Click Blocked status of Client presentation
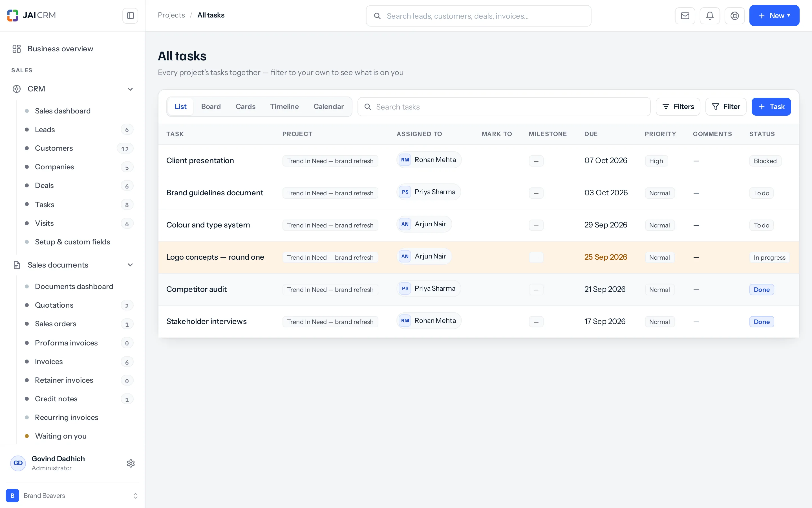 [765, 161]
